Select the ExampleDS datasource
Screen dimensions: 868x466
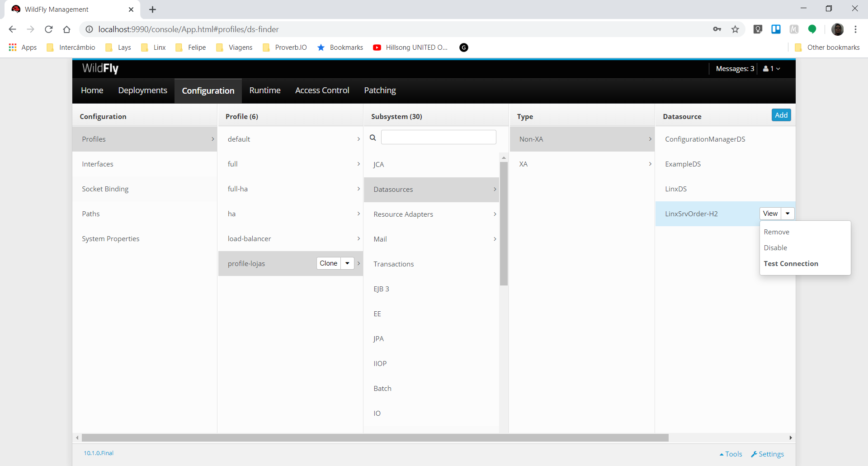coord(725,164)
